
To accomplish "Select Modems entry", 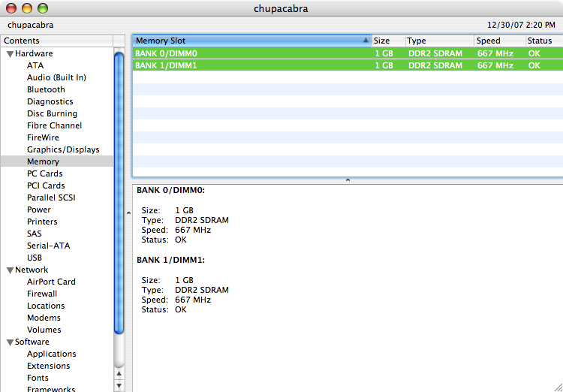I will click(x=44, y=318).
